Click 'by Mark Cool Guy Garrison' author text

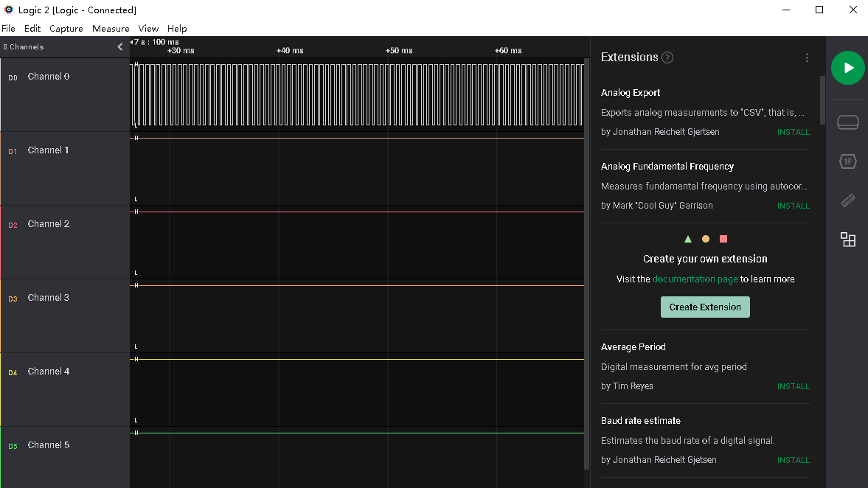coord(656,205)
